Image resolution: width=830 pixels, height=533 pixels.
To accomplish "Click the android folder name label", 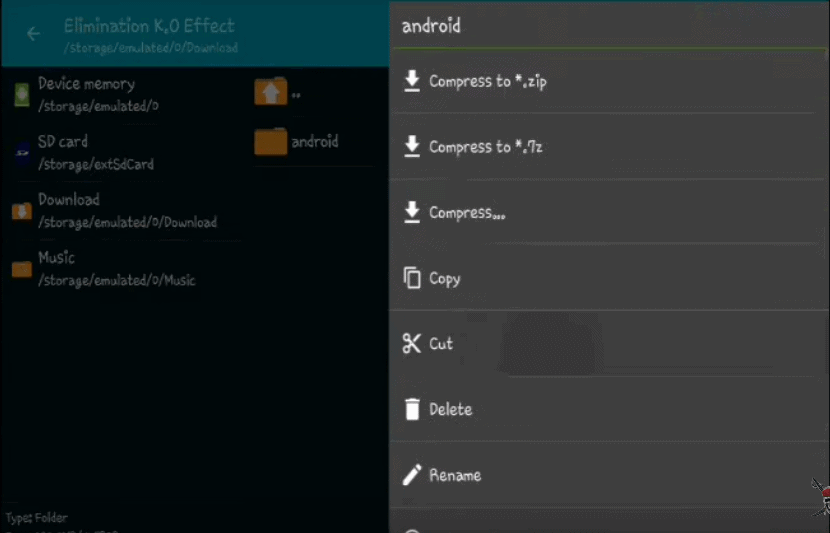I will [x=314, y=141].
